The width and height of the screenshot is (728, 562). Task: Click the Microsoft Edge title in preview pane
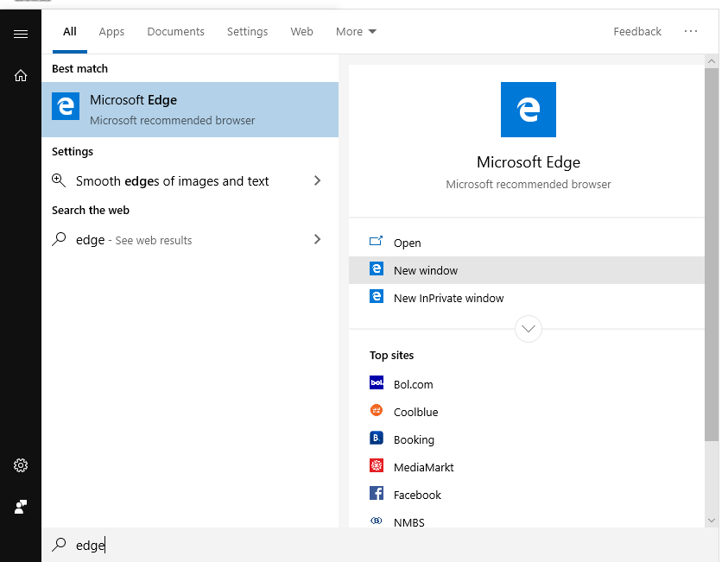(529, 162)
